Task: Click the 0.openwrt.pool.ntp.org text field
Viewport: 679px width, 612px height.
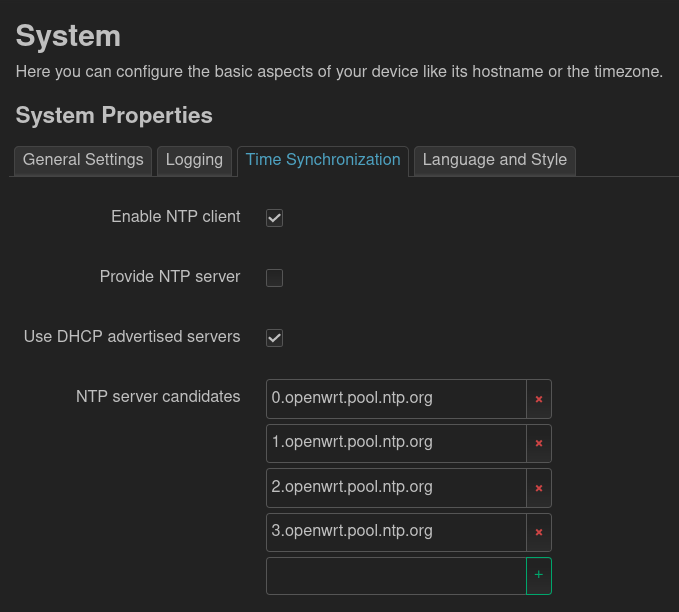Action: point(396,398)
